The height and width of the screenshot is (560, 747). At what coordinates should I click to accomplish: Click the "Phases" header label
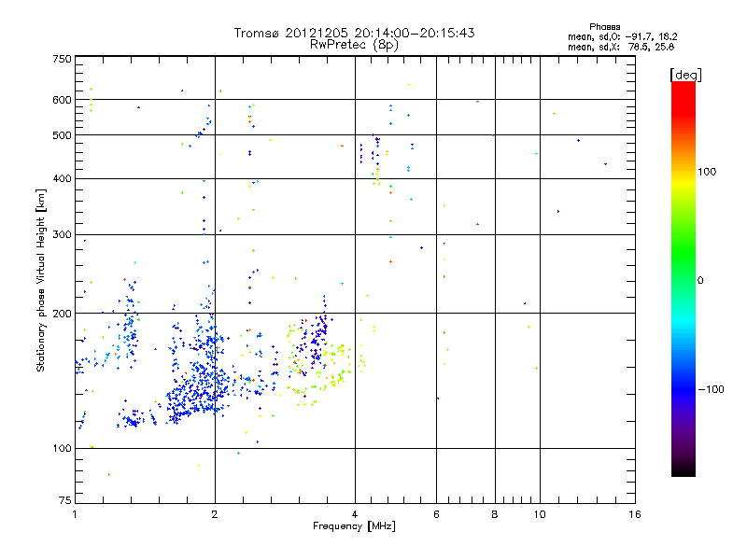pos(604,27)
